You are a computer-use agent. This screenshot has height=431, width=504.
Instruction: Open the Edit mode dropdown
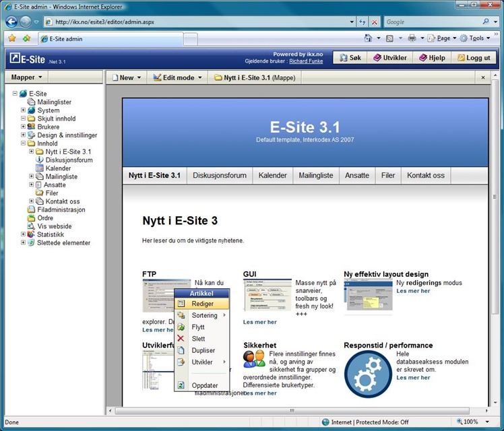coord(177,77)
